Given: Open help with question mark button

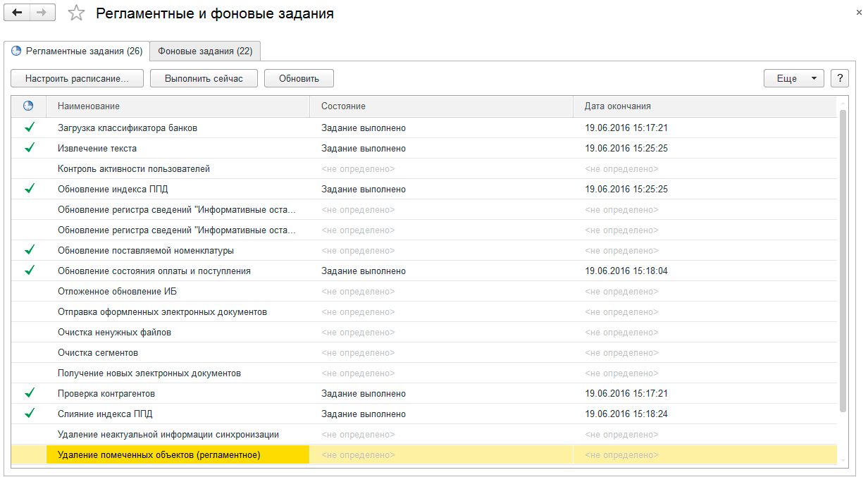Looking at the screenshot, I should [839, 78].
